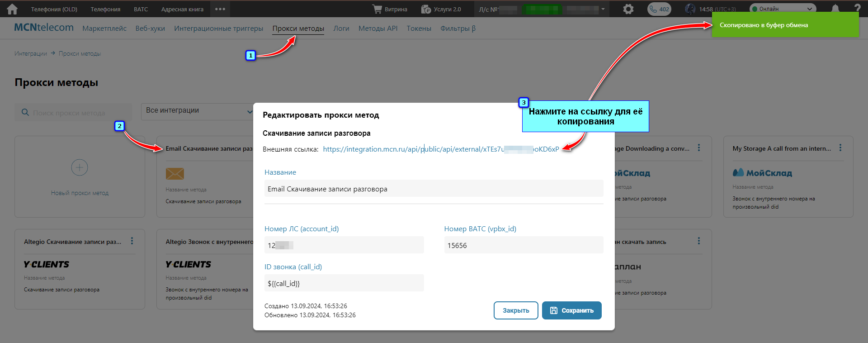
Task: Click the time 14:58 indicator
Action: (706, 9)
